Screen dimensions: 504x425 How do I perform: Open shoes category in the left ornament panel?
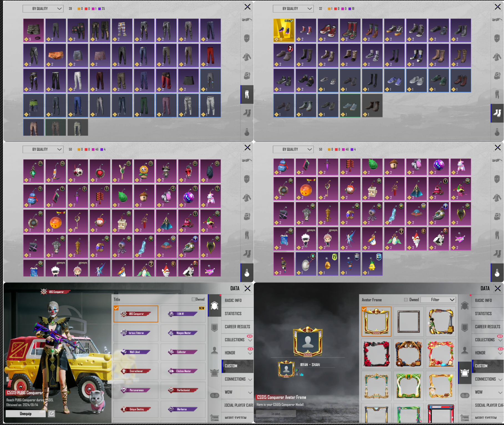coord(247,254)
